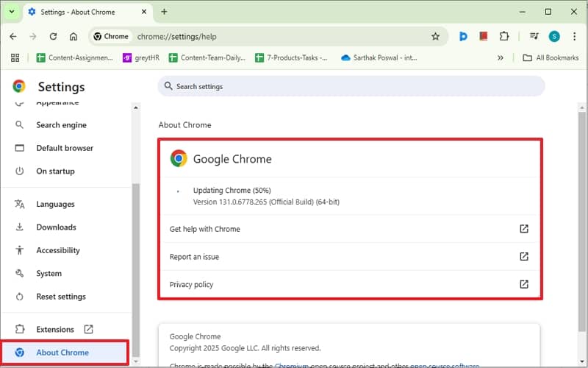Reload the About Chrome page
Screen dimensions: 588x368
pos(53,36)
